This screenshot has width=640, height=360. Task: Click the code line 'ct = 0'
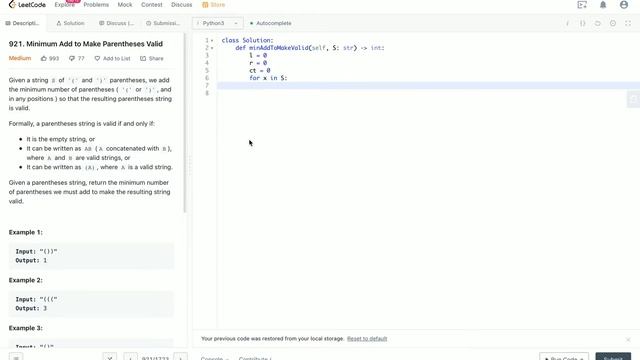pyautogui.click(x=260, y=70)
